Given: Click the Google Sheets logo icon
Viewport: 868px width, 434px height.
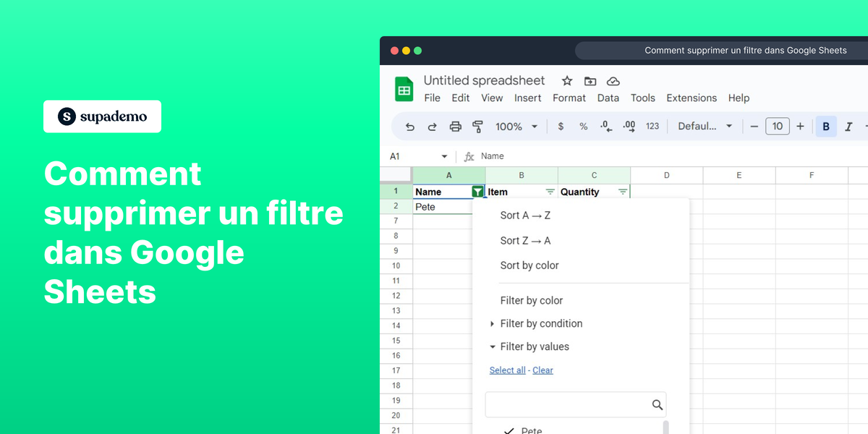Looking at the screenshot, I should point(404,89).
